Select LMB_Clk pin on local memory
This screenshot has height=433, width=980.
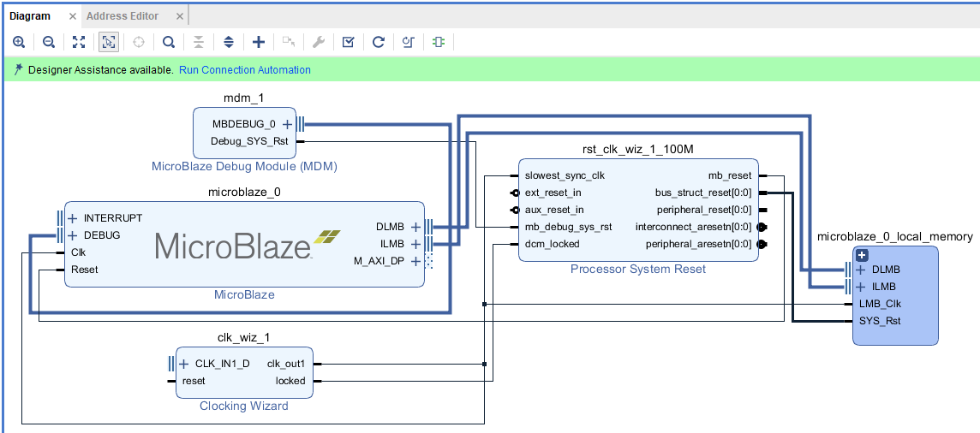(x=880, y=304)
